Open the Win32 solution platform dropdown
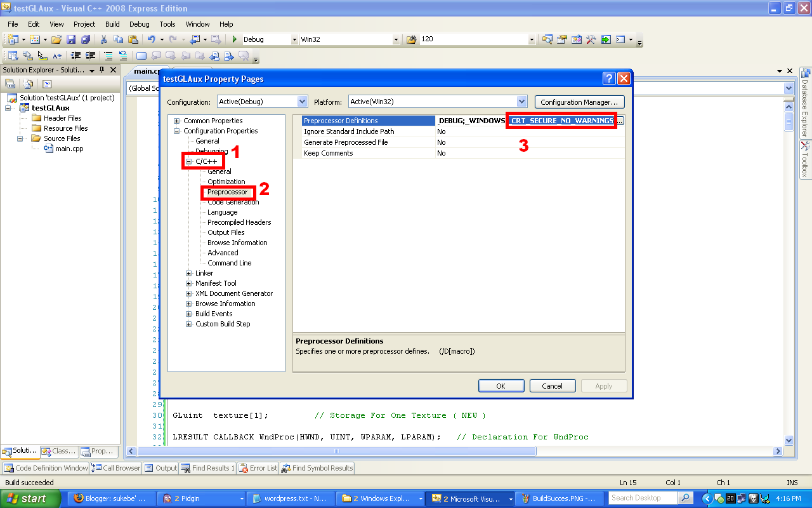This screenshot has width=812, height=508. point(396,39)
